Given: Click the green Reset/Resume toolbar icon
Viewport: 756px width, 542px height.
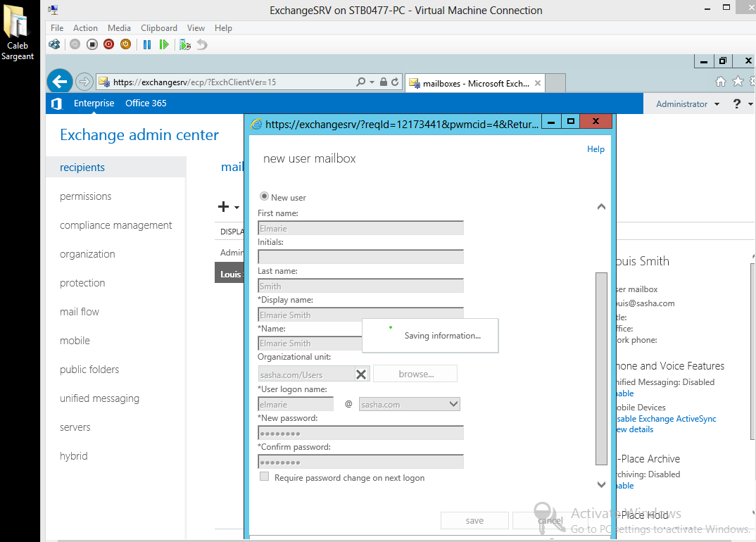Looking at the screenshot, I should tap(164, 44).
